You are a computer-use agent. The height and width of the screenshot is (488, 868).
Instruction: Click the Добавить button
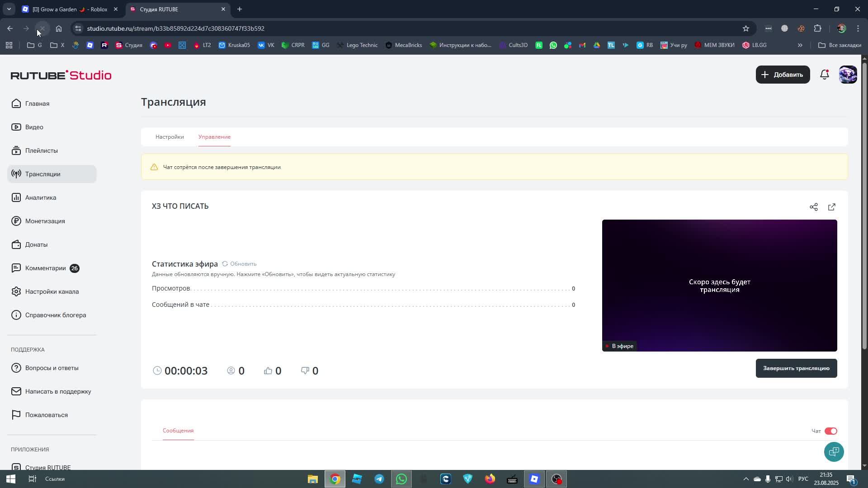point(783,75)
